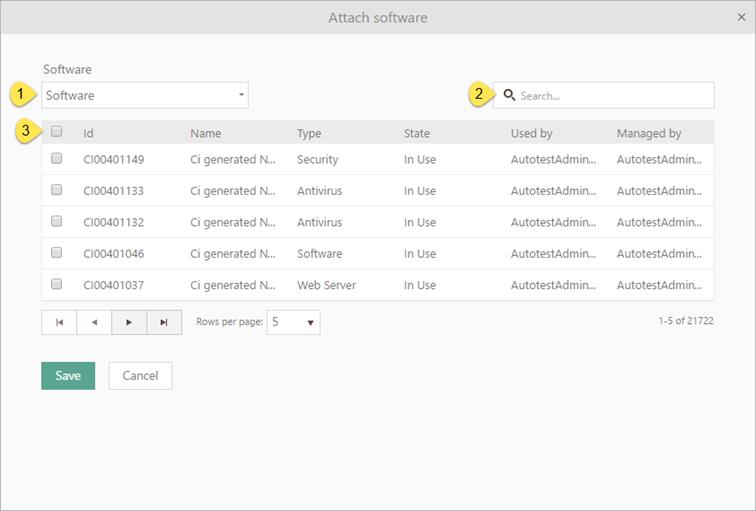Sort table by Type column header
The width and height of the screenshot is (756, 511).
pyautogui.click(x=309, y=133)
